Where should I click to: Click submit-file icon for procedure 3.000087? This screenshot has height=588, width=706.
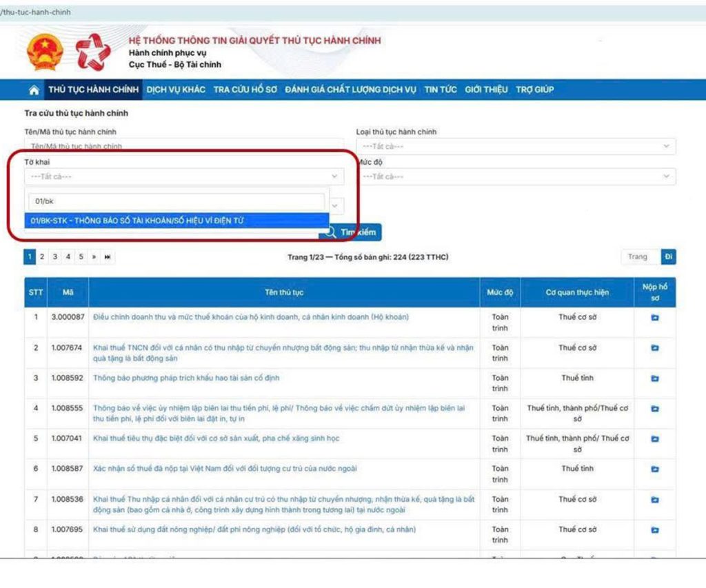coord(654,318)
